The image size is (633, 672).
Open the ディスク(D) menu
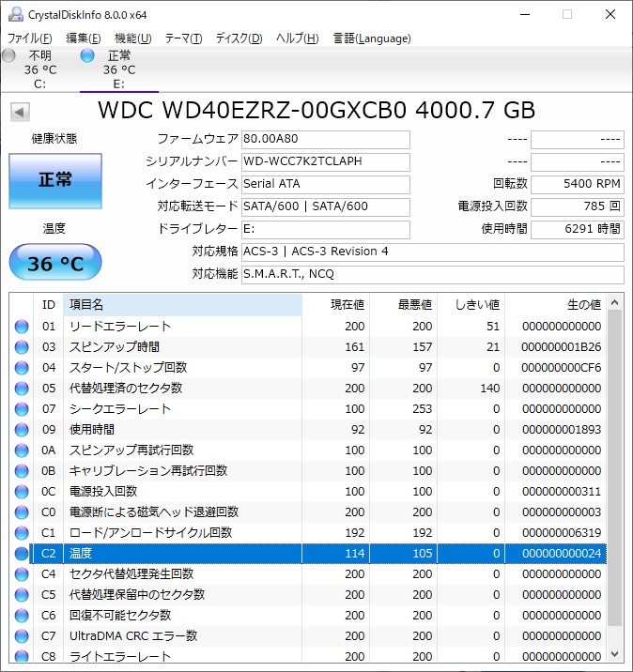click(x=239, y=38)
